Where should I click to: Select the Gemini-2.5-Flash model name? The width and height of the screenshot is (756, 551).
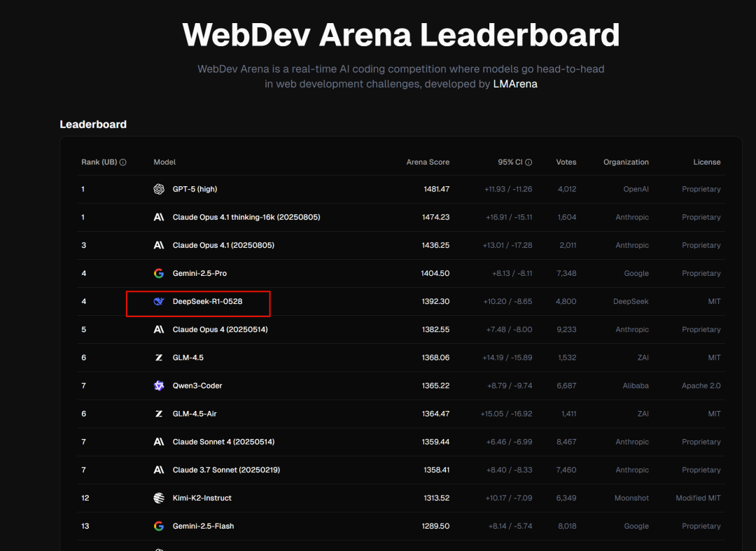[203, 526]
